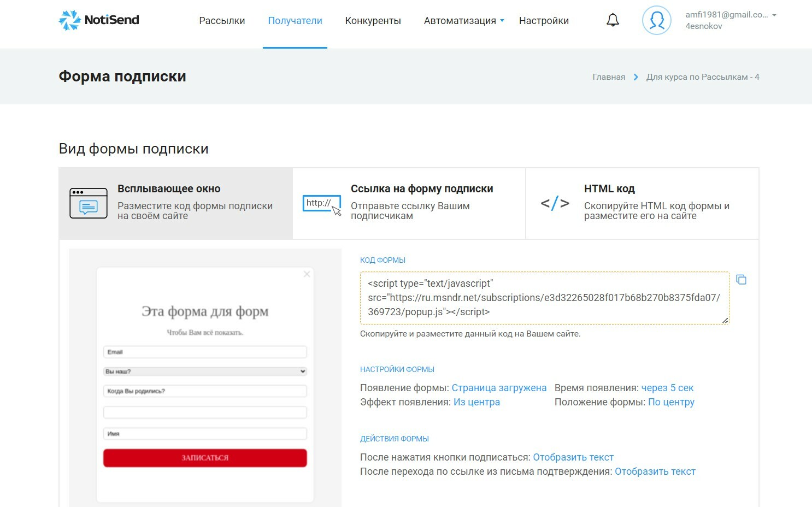This screenshot has width=812, height=507.
Task: Click the amfi1981@gmail.co… account email
Action: 726,15
